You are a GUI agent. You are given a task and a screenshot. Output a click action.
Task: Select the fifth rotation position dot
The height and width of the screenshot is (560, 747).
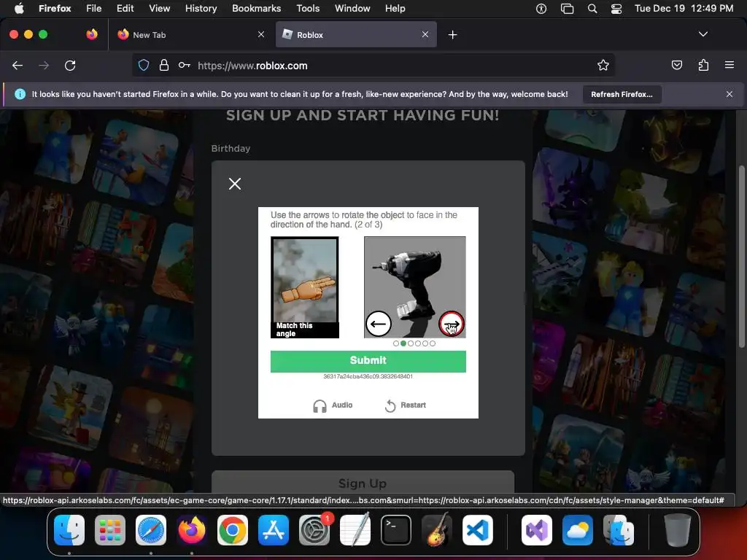425,343
